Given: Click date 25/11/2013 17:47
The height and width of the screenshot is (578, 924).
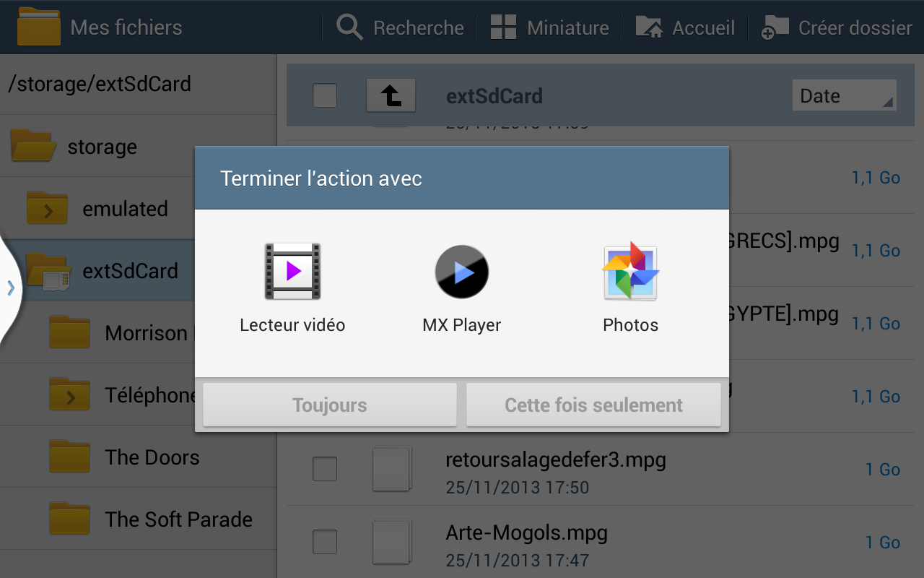Looking at the screenshot, I should click(x=518, y=560).
